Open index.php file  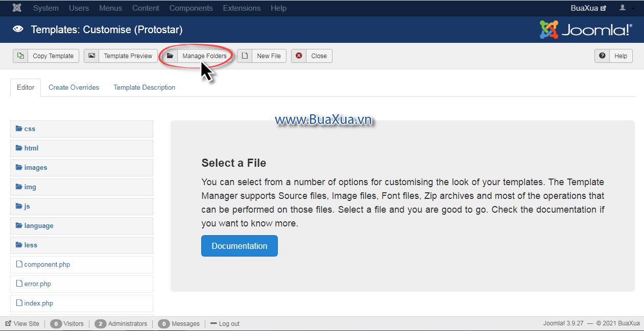[82, 303]
